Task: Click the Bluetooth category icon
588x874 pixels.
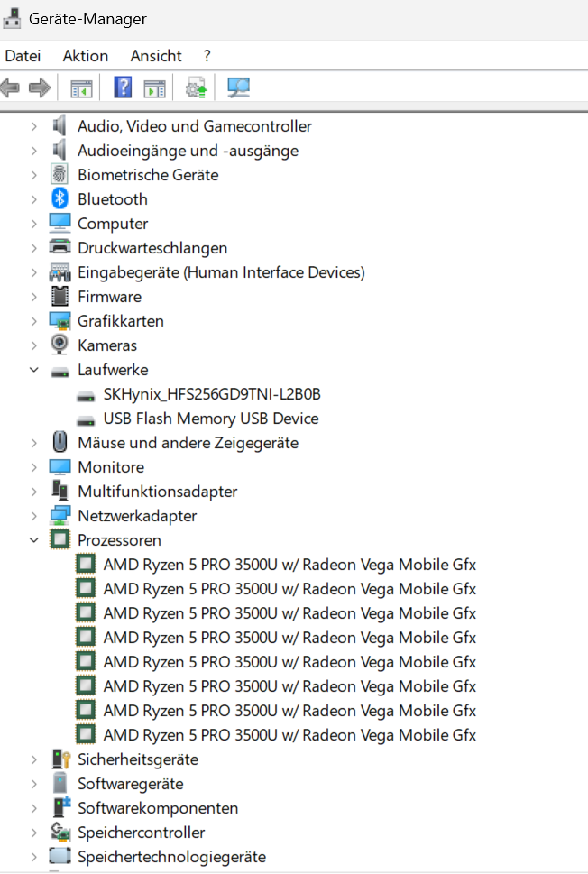Action: click(60, 198)
